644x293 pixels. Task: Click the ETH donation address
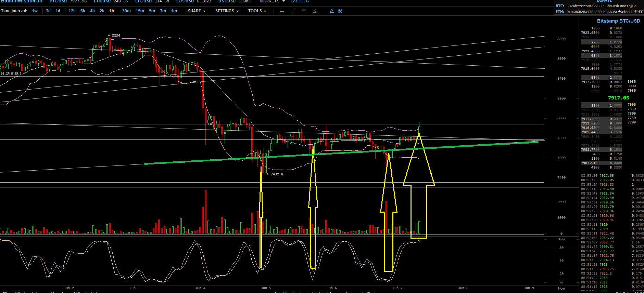pos(605,12)
